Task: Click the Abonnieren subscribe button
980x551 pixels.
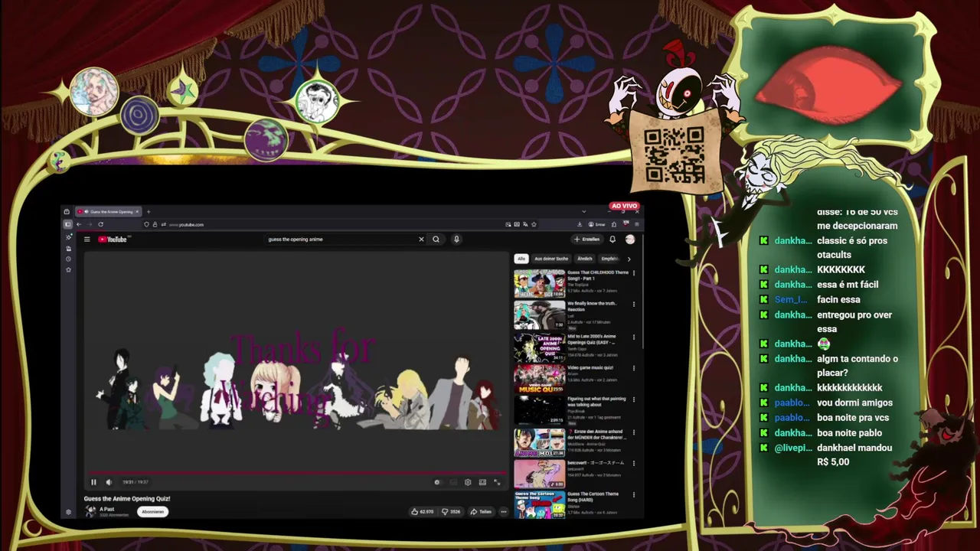Action: pyautogui.click(x=152, y=511)
